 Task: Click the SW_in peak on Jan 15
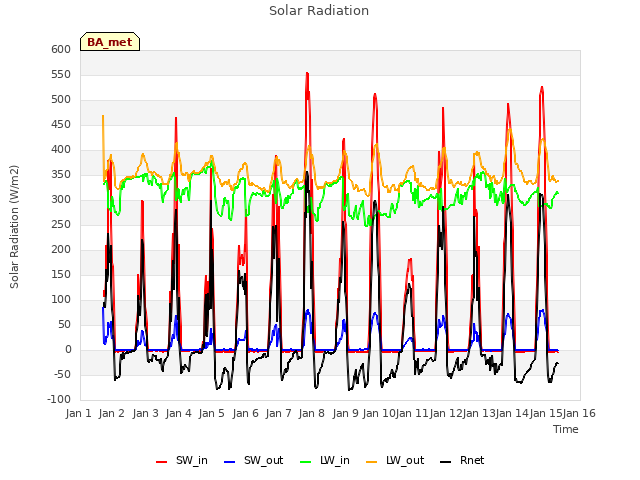(x=542, y=87)
